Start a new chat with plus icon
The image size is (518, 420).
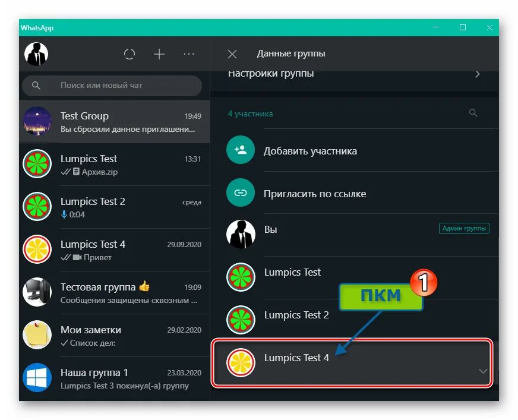[x=159, y=54]
